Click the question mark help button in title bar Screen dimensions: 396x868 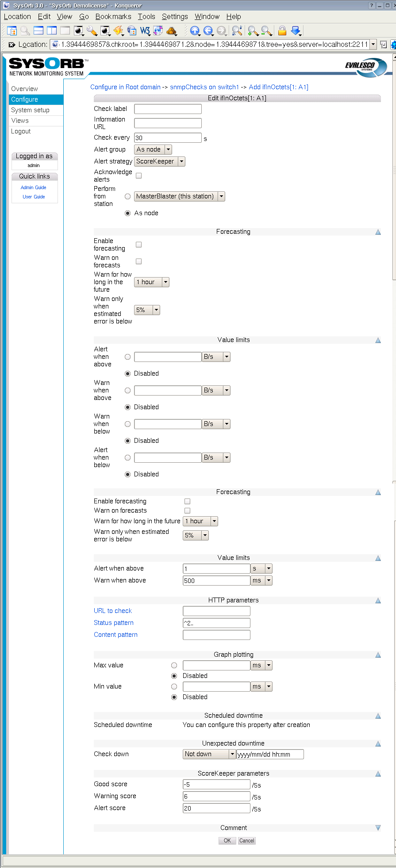pyautogui.click(x=372, y=5)
